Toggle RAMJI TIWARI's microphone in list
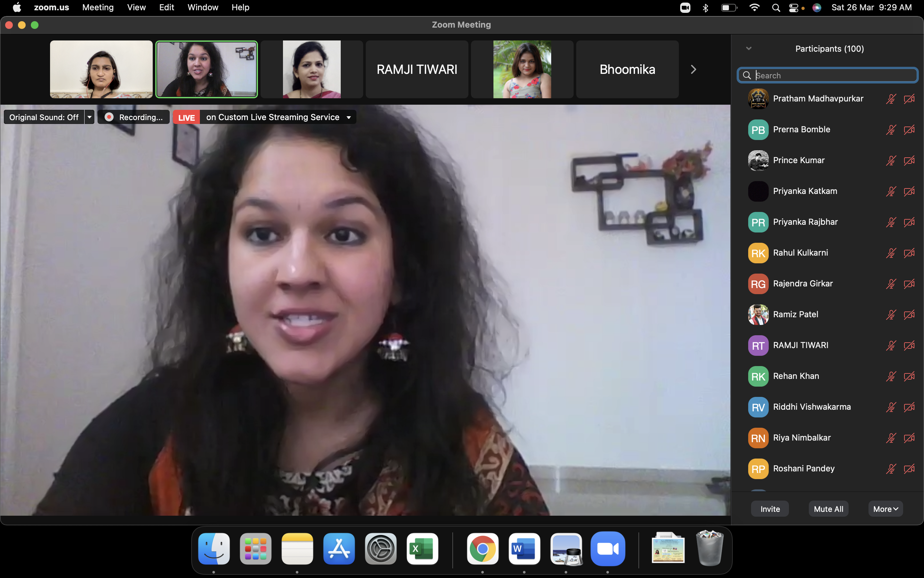 891,346
